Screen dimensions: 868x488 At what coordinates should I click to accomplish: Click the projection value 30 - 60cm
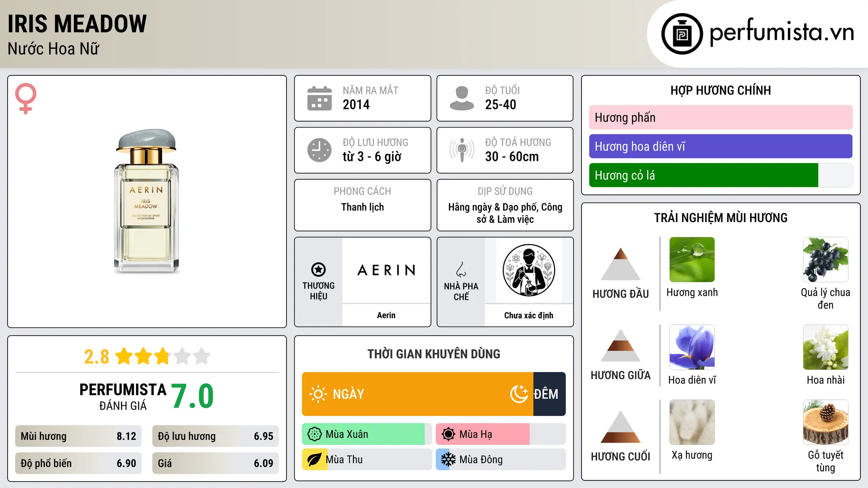click(x=512, y=157)
